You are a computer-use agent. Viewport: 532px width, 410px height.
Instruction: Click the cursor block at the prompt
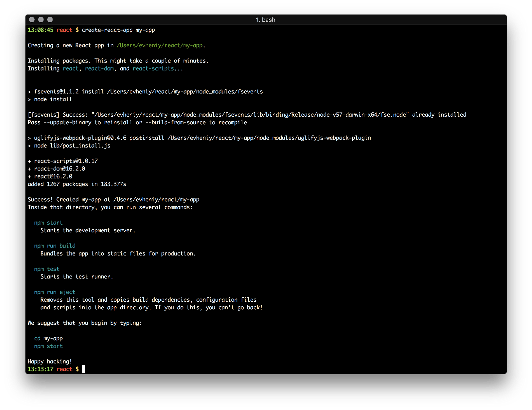(x=83, y=369)
